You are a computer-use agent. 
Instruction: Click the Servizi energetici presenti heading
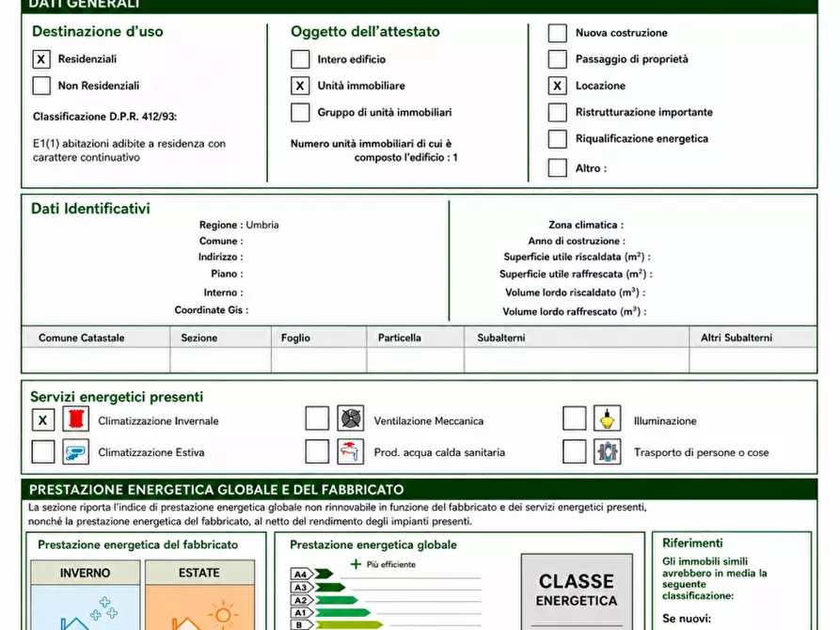[x=117, y=397]
